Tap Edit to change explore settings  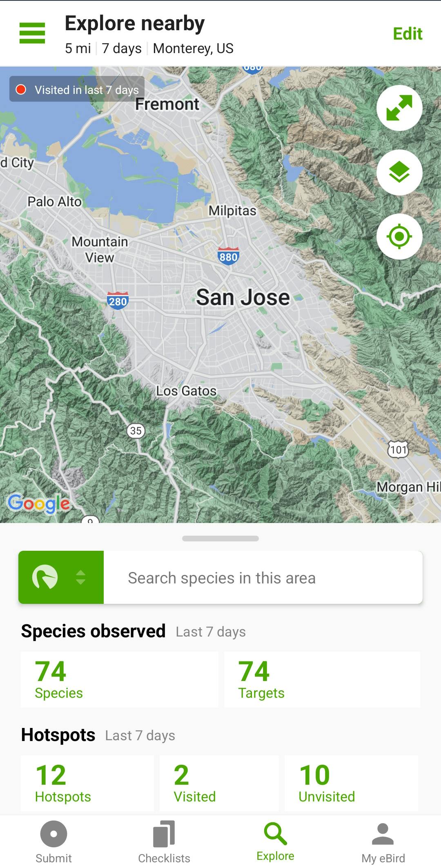407,34
